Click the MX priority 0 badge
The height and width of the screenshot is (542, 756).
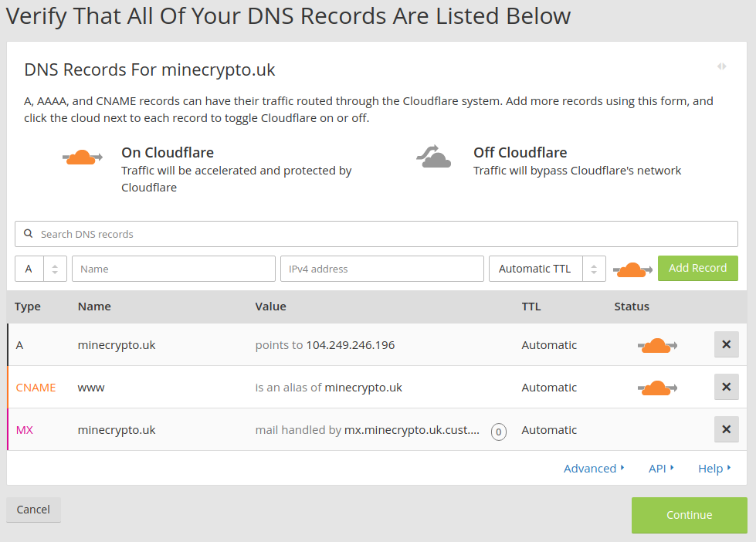pos(499,432)
